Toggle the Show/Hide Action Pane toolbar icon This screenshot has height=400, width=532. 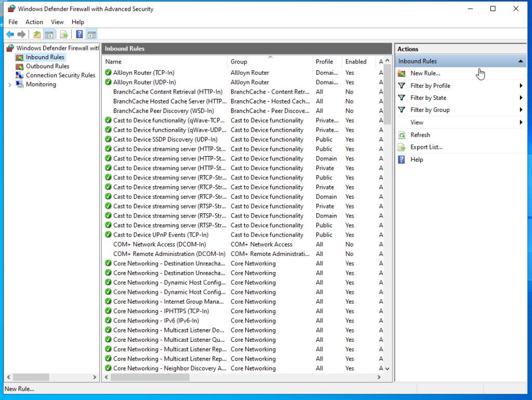tap(91, 34)
